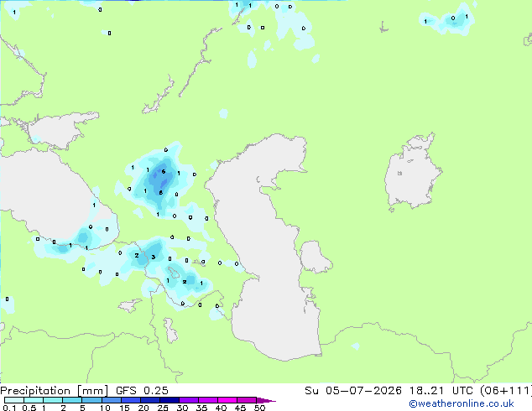
Task: Click the 30–35 mm purple legend swatch
Action: click(188, 400)
